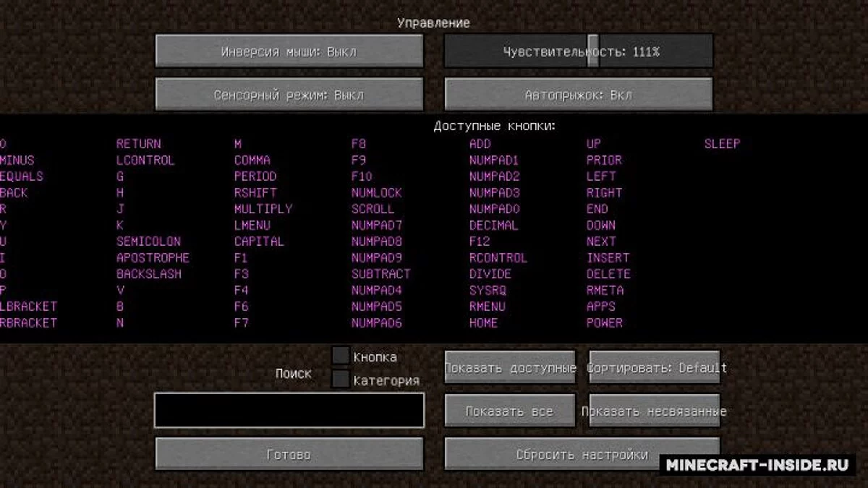Viewport: 868px width, 488px height.
Task: Toggle the Автопрыжок setting
Action: pyautogui.click(x=579, y=95)
